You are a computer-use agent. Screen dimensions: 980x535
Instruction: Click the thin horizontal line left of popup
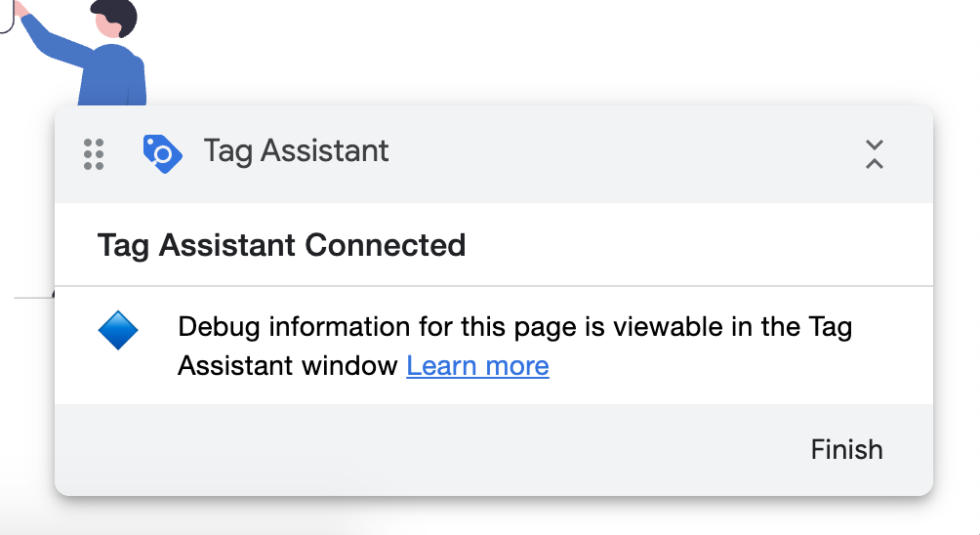pyautogui.click(x=32, y=296)
